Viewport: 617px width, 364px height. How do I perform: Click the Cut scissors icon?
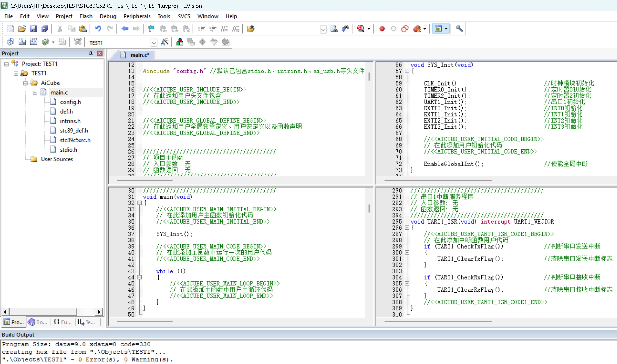coord(60,29)
